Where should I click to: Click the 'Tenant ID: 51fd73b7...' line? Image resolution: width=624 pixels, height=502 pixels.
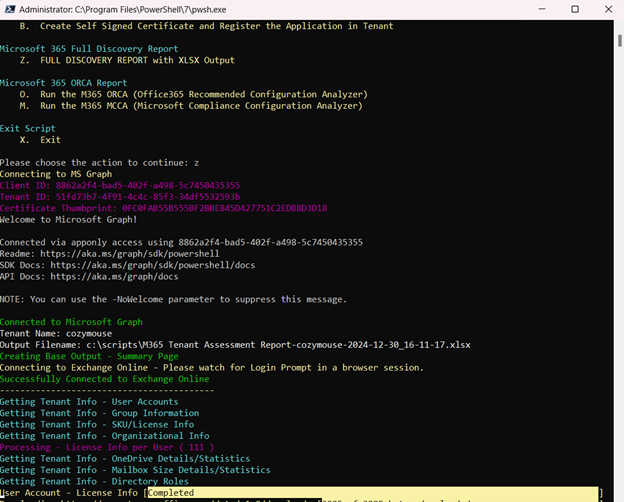click(x=120, y=197)
